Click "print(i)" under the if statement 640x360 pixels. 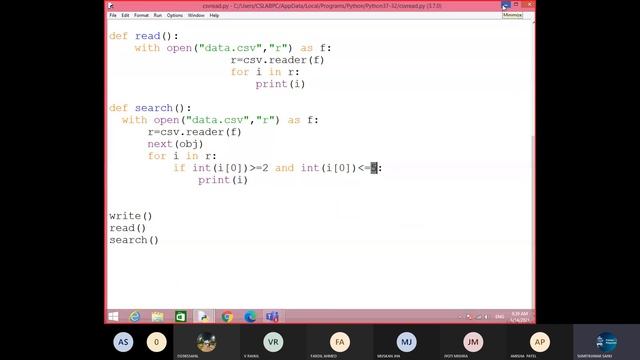tap(223, 180)
